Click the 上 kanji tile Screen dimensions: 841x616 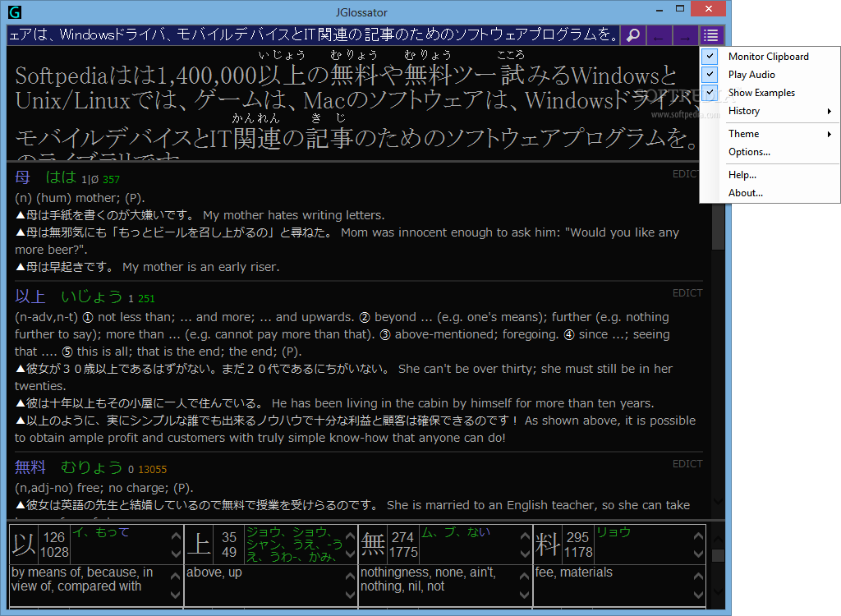pos(200,544)
